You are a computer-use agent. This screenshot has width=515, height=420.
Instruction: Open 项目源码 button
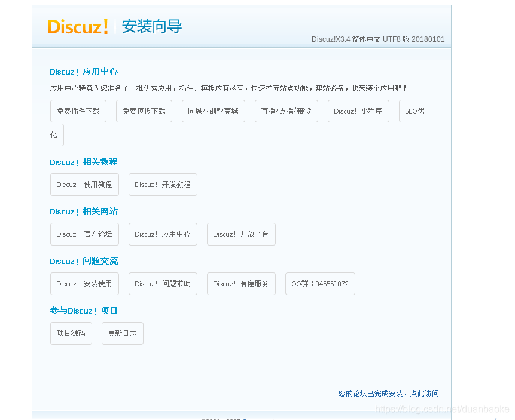pyautogui.click(x=71, y=333)
